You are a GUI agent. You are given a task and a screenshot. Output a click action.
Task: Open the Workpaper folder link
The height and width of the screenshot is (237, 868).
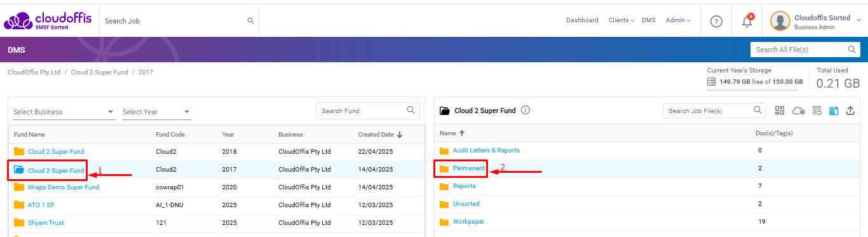469,222
